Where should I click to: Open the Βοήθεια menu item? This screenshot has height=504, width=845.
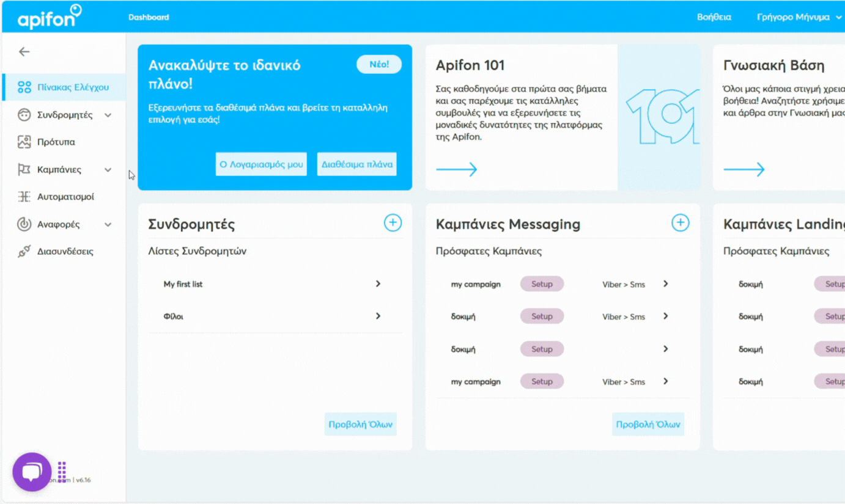point(714,16)
